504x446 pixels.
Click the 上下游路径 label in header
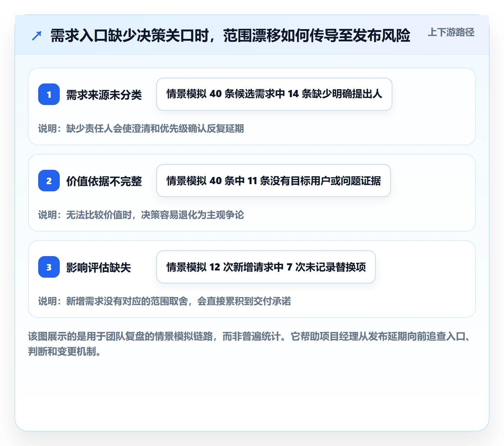(451, 32)
